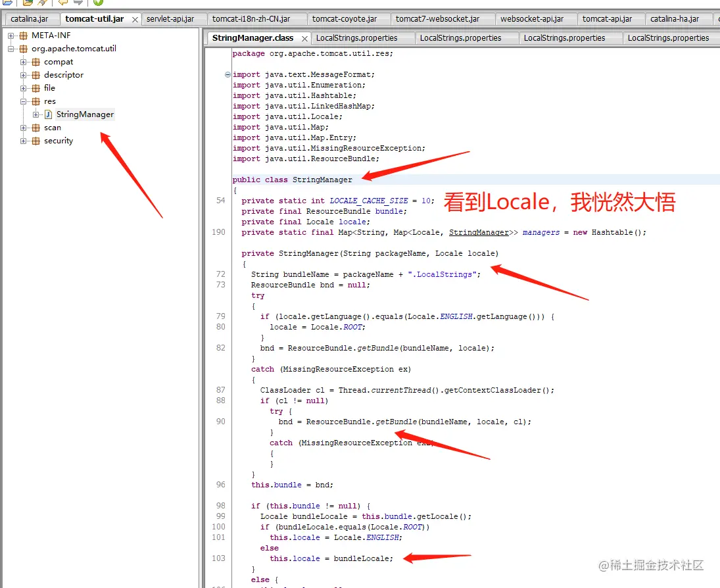
Task: Select the scan tree item label
Action: point(53,128)
